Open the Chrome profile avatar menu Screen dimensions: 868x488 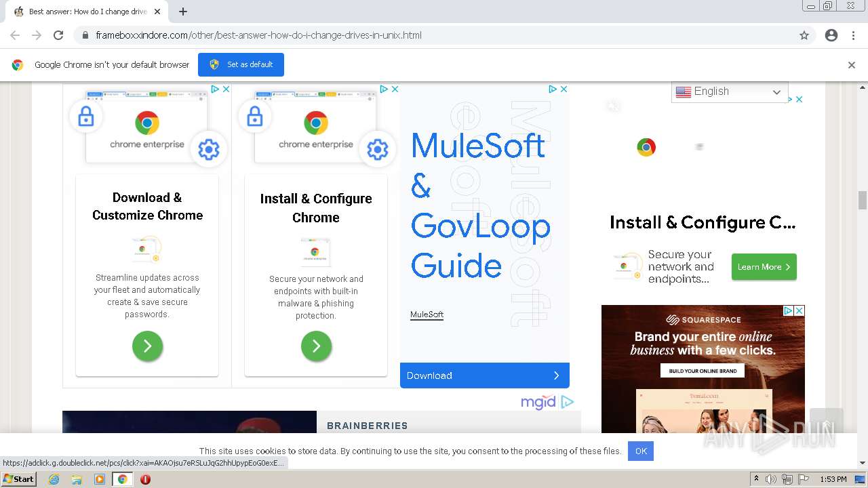[x=831, y=35]
